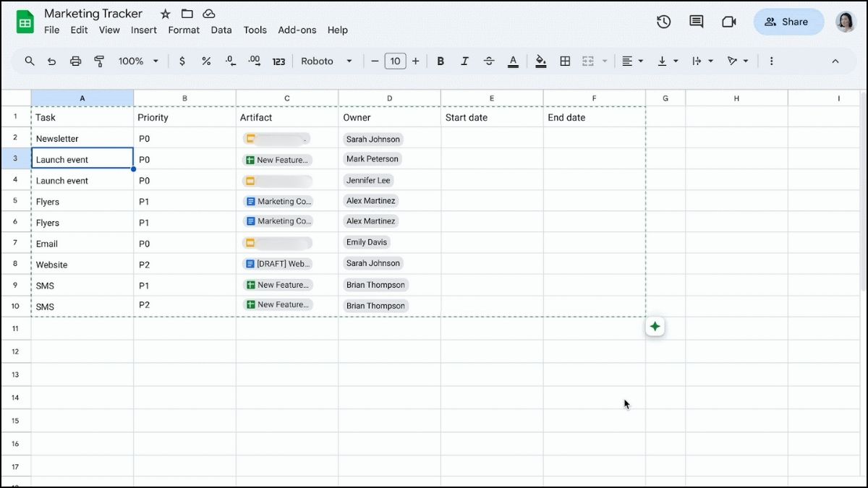Start a Meet video call
The width and height of the screenshot is (868, 488).
(x=729, y=22)
